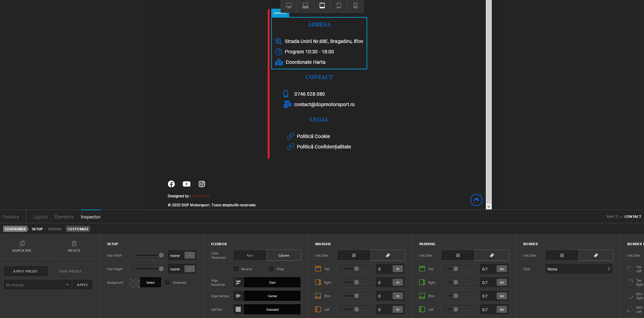Click the Padding Top side icon
The height and width of the screenshot is (318, 644).
coord(422,269)
